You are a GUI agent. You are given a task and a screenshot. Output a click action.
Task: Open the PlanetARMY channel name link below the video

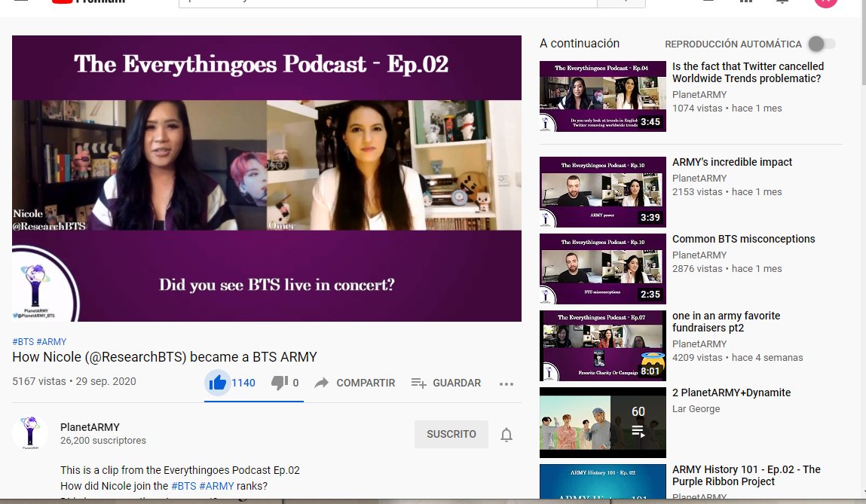(90, 426)
